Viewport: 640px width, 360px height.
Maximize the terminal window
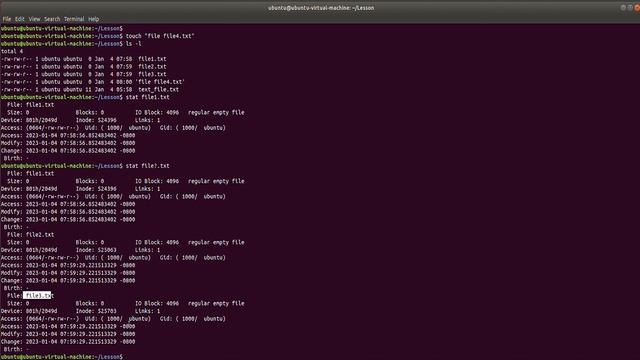(x=630, y=8)
